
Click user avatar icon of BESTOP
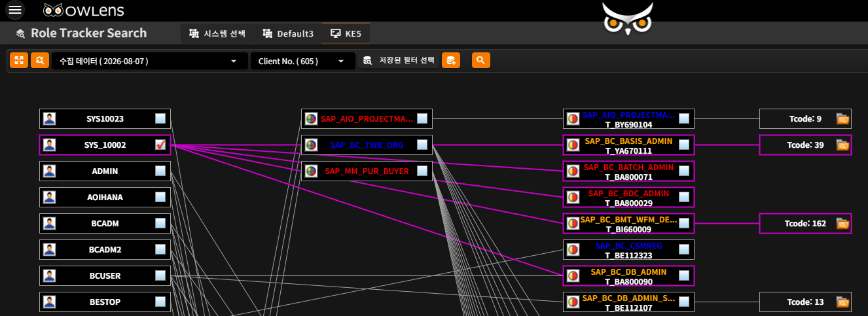(49, 302)
